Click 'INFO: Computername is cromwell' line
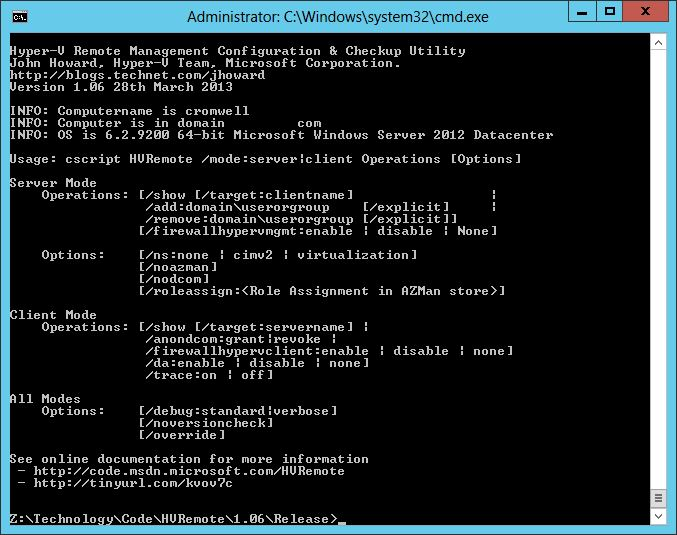This screenshot has height=535, width=677. click(x=130, y=111)
